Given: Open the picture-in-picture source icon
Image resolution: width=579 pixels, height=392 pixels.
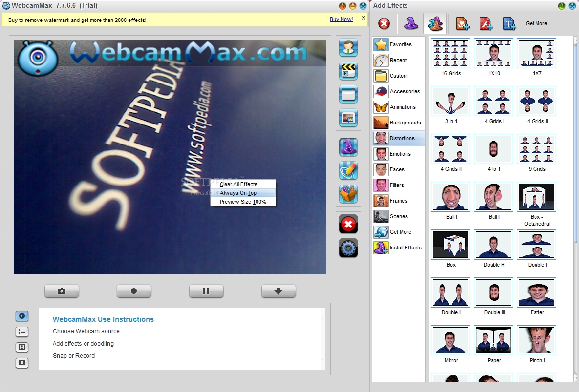Looking at the screenshot, I should pos(348,118).
